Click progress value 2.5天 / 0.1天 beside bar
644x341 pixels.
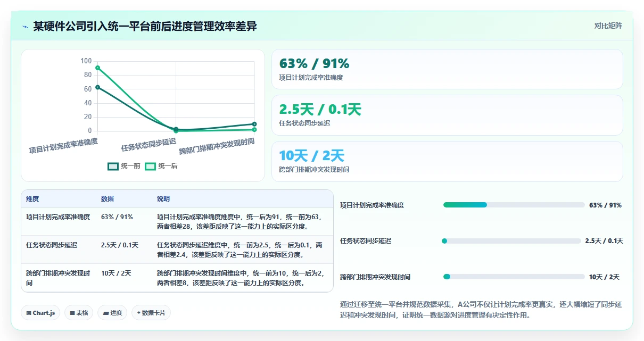point(604,241)
